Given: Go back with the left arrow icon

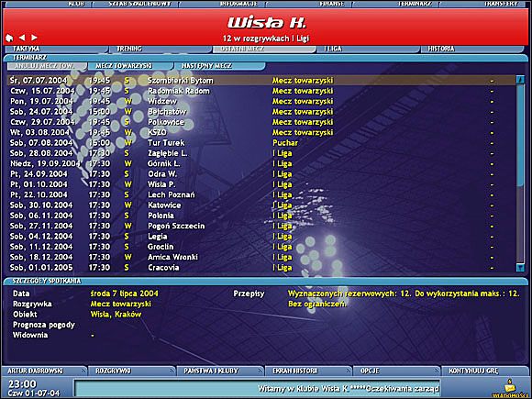Looking at the screenshot, I should pos(22,38).
